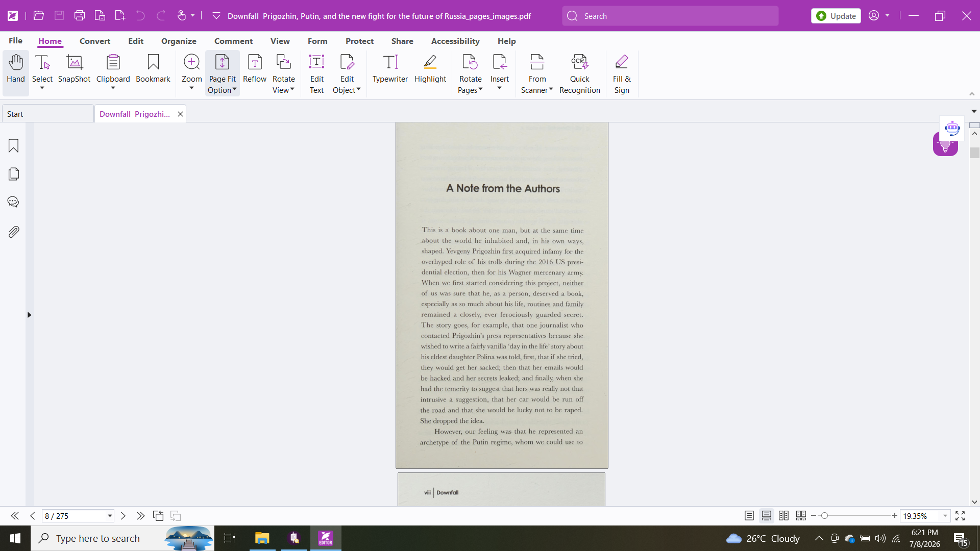Click the zoom slider handle

click(x=824, y=516)
